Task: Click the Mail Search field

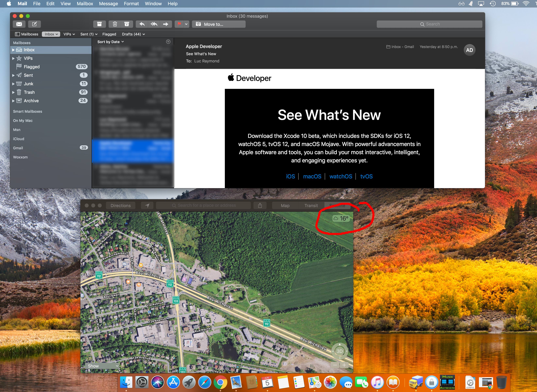Action: tap(429, 24)
